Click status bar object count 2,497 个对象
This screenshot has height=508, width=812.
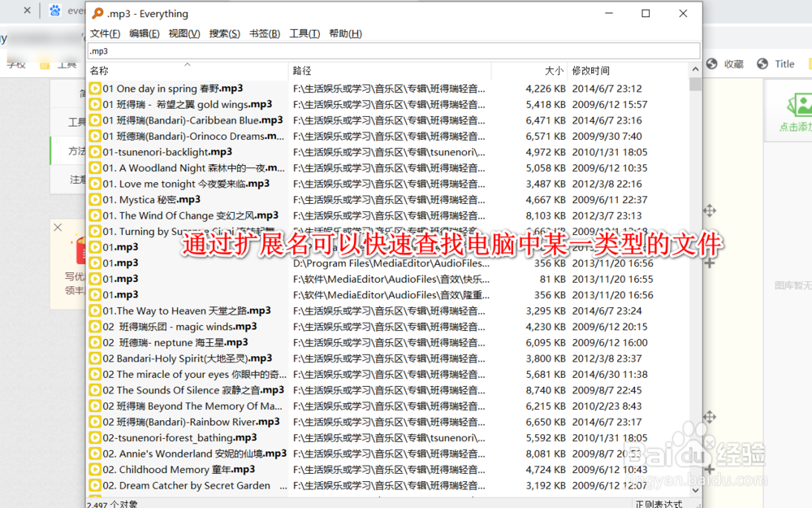112,504
